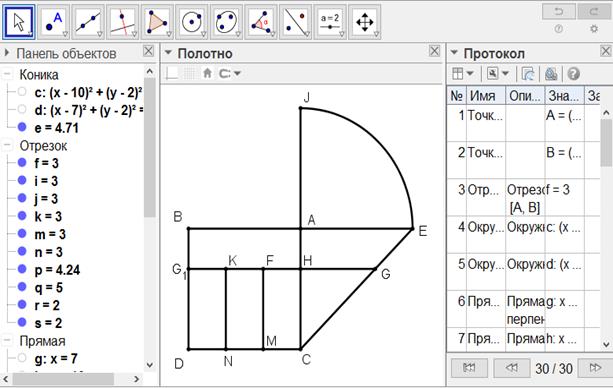The width and height of the screenshot is (613, 388).
Task: Toggle grid display in Polotno style bar
Action: click(x=190, y=73)
